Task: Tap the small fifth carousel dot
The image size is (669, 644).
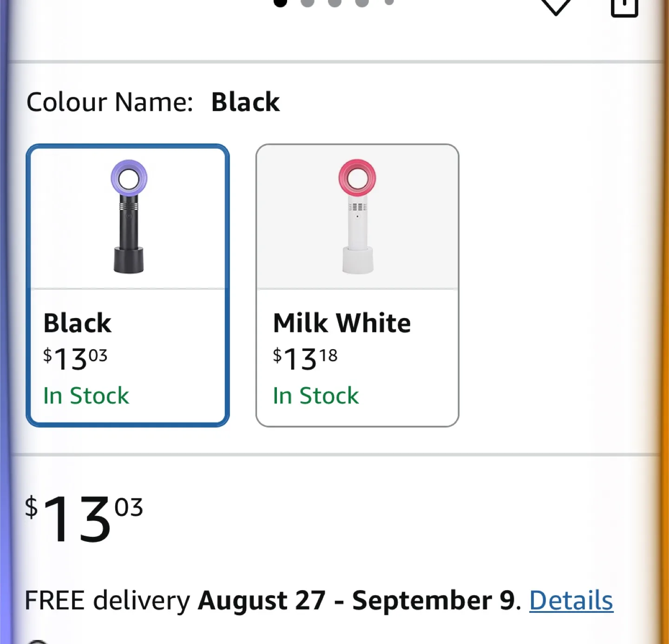Action: point(389,2)
